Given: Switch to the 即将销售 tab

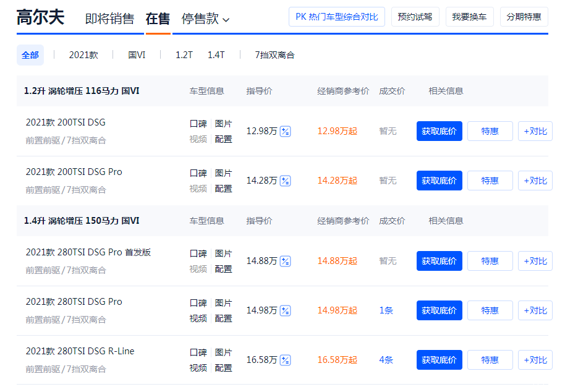Looking at the screenshot, I should click(x=109, y=19).
